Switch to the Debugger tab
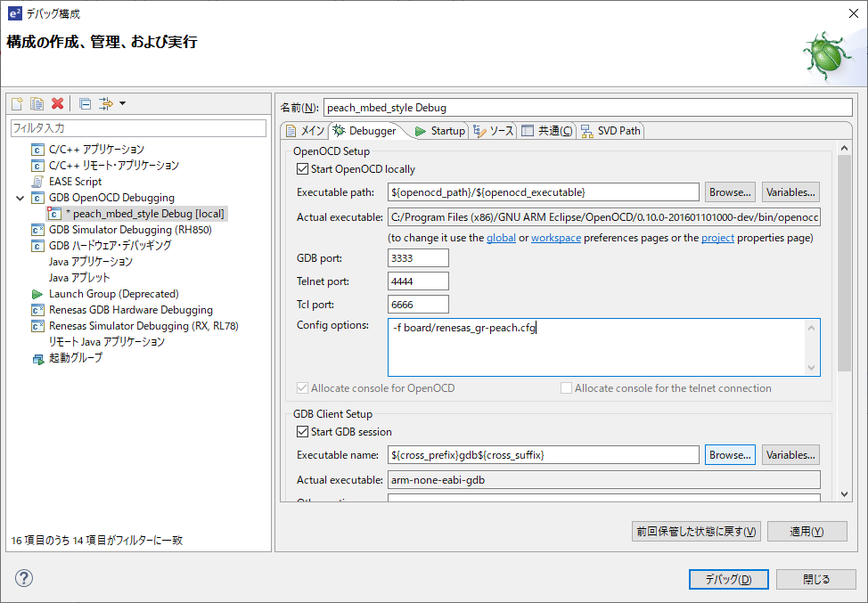 click(366, 131)
